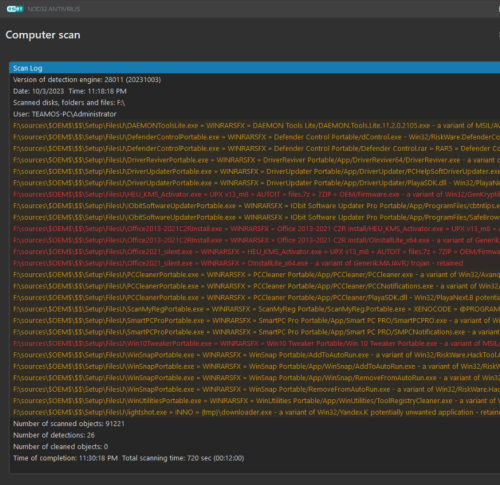
Task: Select Office2013-2021C2RInstall OInstallLite_x64.exe detection row
Action: pyautogui.click(x=255, y=240)
